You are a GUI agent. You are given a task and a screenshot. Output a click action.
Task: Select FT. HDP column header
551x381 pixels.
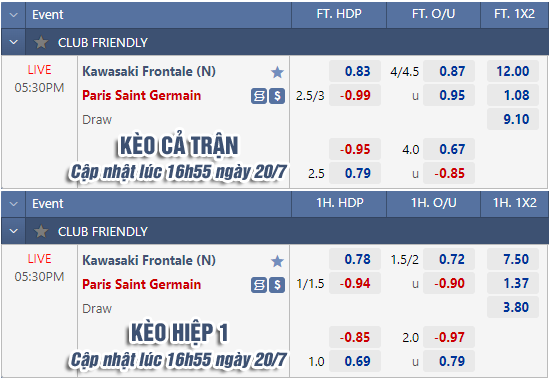tap(339, 14)
